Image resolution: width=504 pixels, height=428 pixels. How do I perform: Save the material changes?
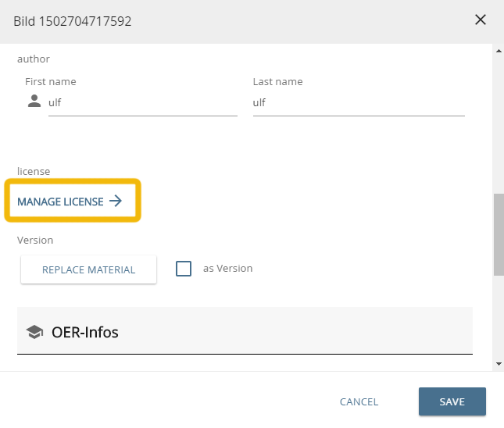452,401
